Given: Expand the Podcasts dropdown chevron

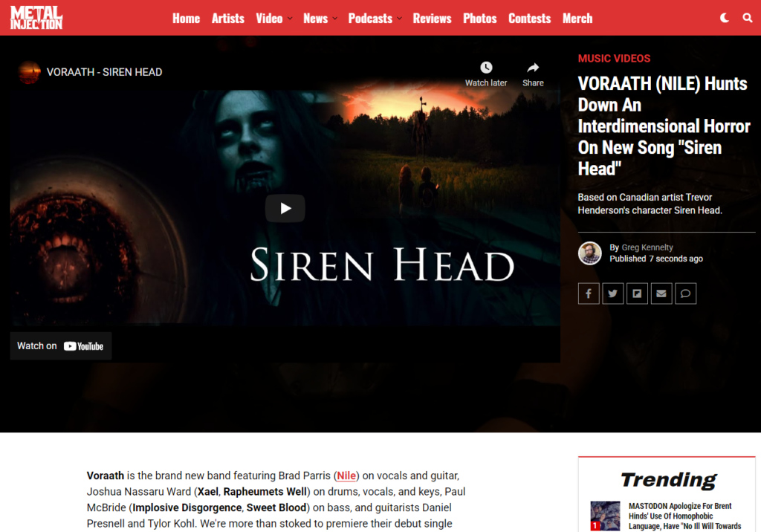Looking at the screenshot, I should pos(399,19).
